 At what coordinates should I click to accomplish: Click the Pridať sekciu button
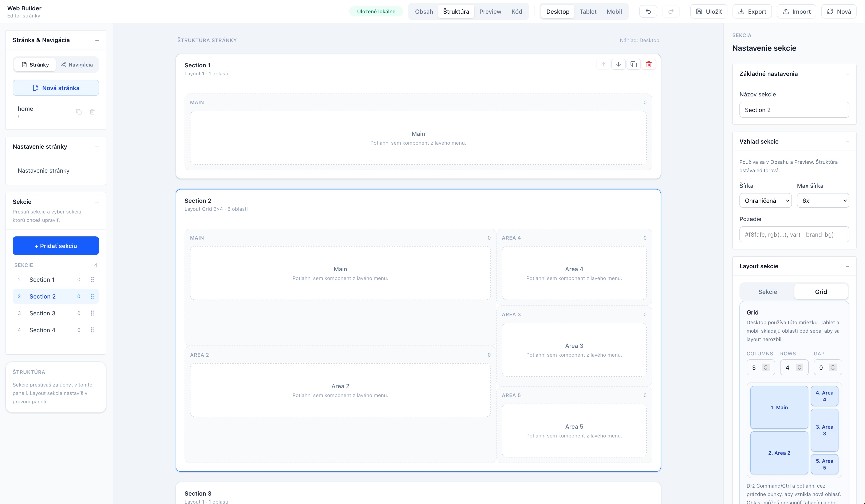(x=56, y=246)
